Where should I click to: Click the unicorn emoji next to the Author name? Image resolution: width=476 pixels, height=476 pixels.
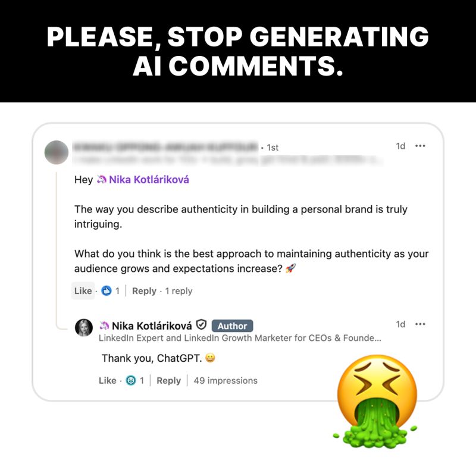coord(104,325)
